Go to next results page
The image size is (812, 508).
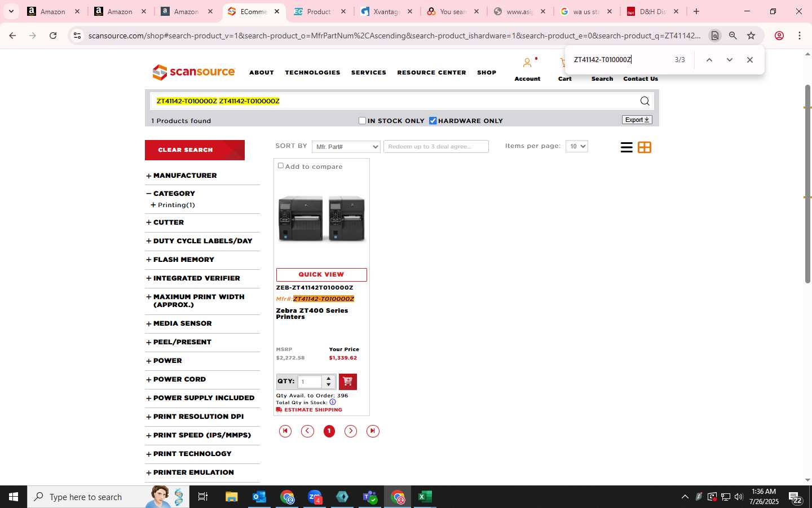point(351,431)
